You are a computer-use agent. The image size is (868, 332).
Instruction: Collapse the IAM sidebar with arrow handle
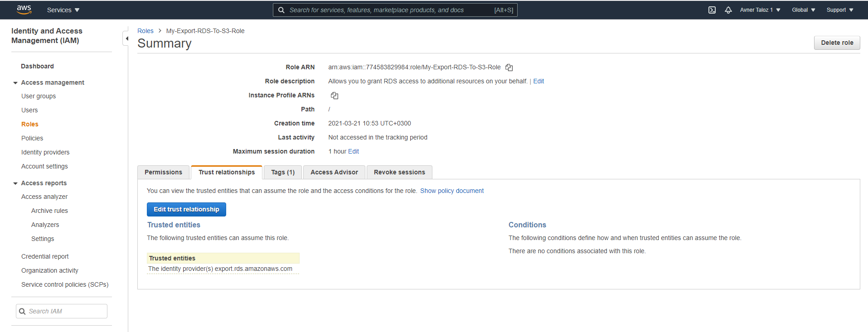[126, 38]
